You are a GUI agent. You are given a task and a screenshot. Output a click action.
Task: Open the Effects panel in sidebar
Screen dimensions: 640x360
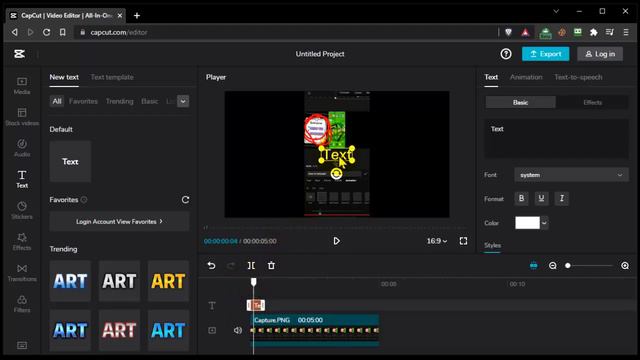(x=22, y=242)
